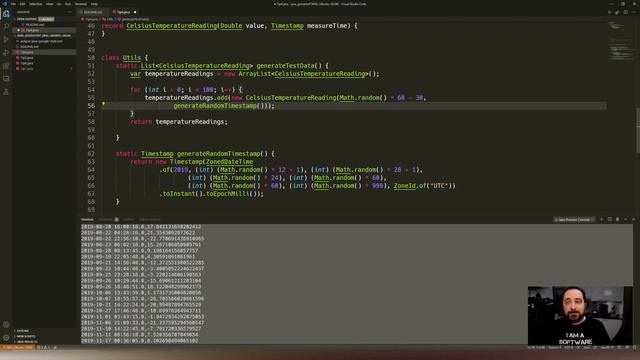Expand the Outline section
The width and height of the screenshot is (640, 360).
click(23, 331)
